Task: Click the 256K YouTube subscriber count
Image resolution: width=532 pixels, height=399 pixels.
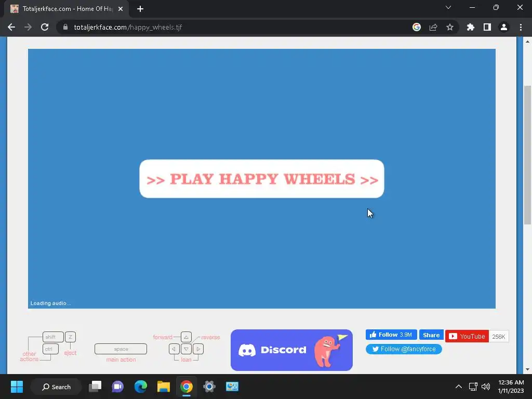Action: coord(498,336)
